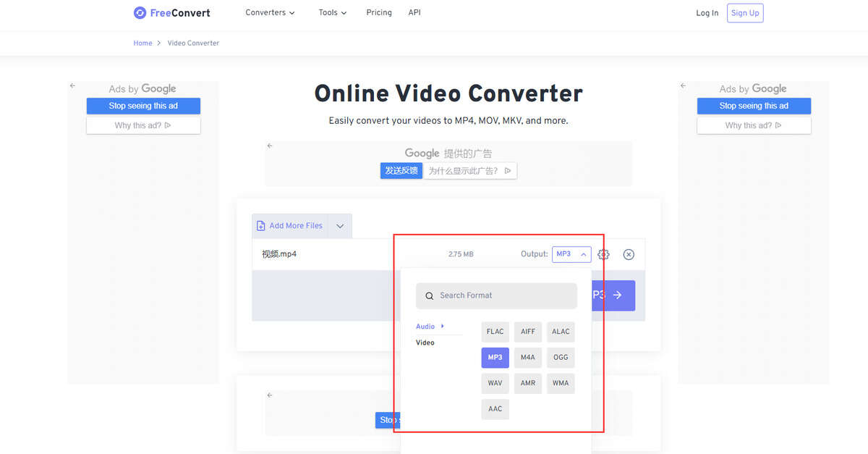Image resolution: width=868 pixels, height=454 pixels.
Task: Choose FLAC output format
Action: [495, 332]
